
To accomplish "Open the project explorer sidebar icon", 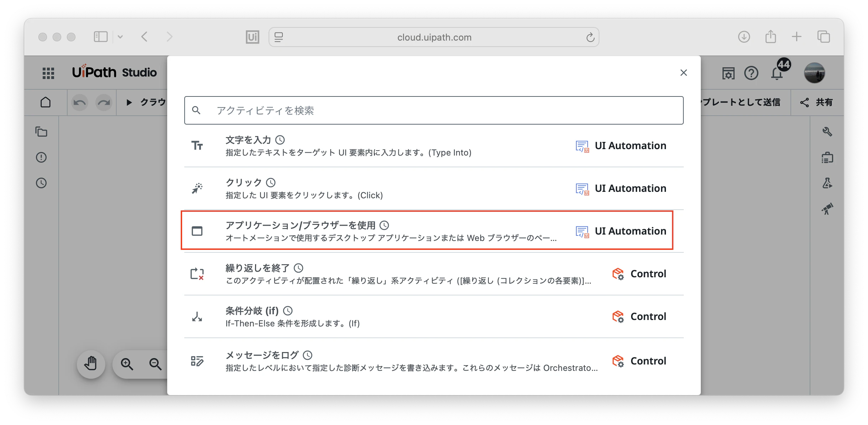I will click(41, 132).
